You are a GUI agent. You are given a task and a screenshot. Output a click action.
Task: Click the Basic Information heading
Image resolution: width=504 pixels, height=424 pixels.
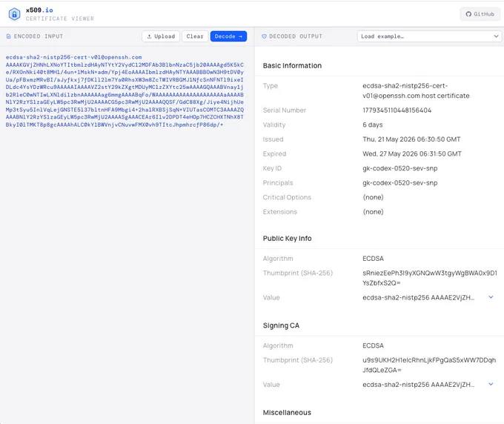(x=292, y=65)
